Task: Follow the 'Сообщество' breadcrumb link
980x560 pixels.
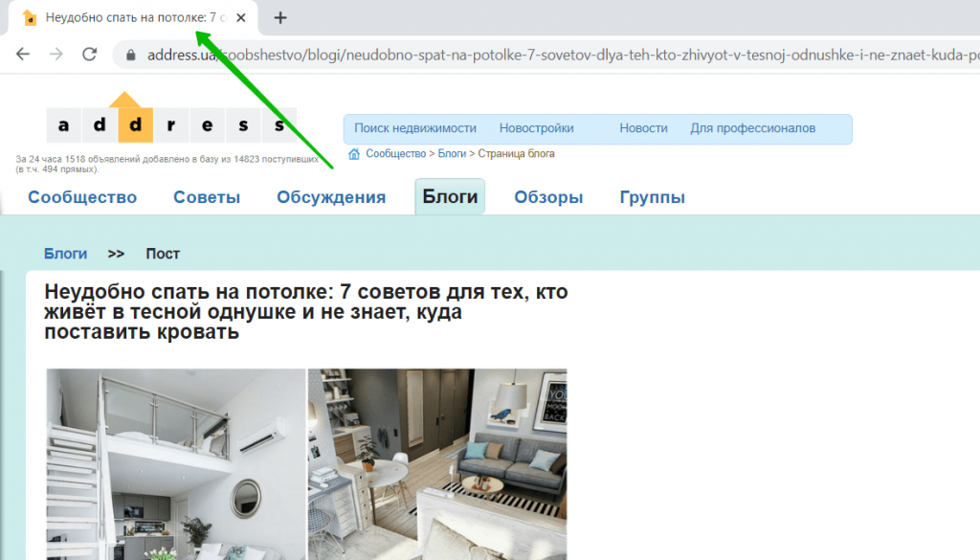Action: [395, 154]
